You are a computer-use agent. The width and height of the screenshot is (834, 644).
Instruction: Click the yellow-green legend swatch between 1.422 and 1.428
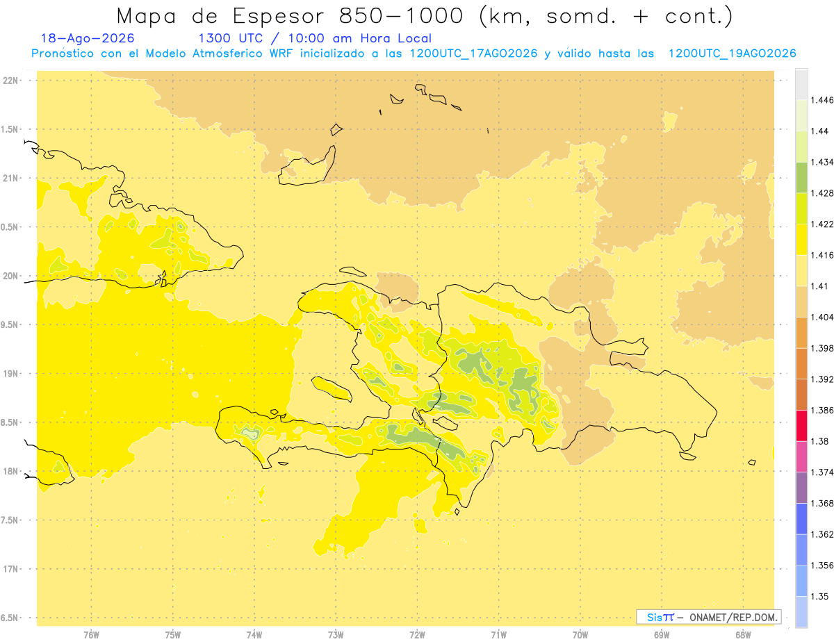tap(801, 208)
